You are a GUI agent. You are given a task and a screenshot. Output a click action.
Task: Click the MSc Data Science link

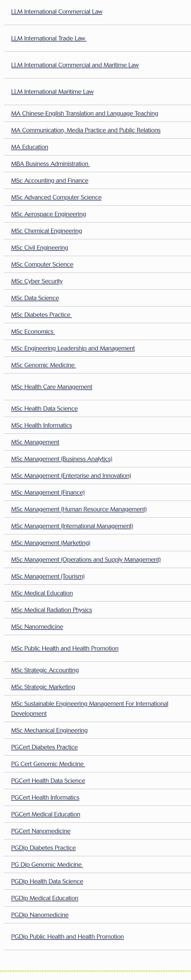click(x=35, y=298)
